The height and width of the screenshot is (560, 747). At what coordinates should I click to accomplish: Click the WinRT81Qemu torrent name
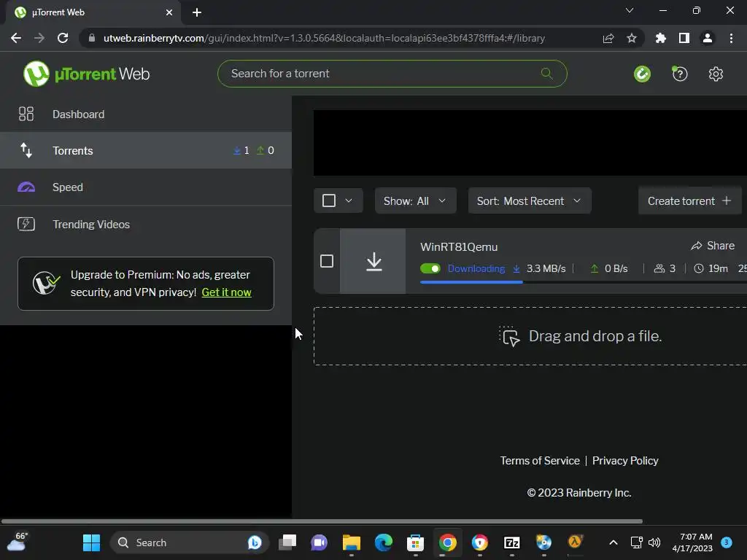point(459,247)
